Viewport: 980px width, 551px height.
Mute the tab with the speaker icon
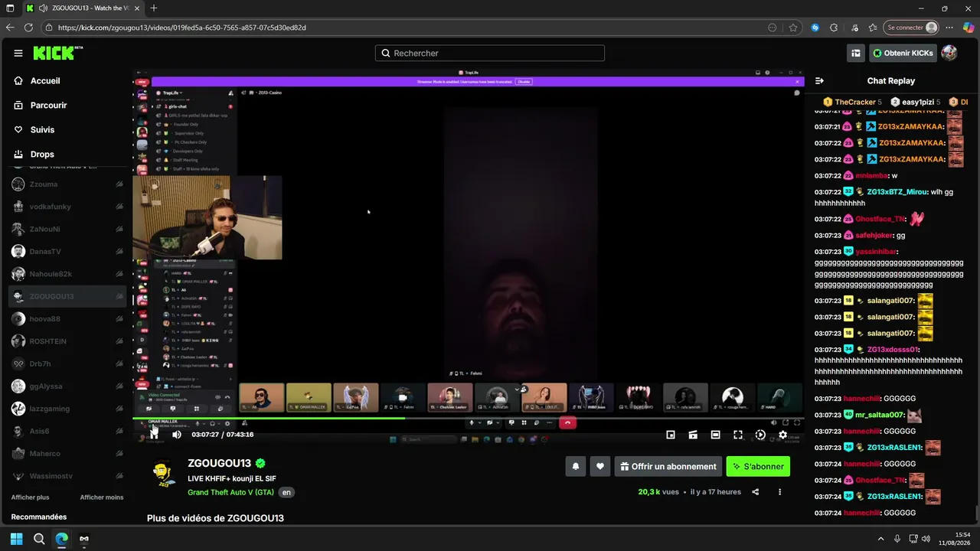click(43, 8)
